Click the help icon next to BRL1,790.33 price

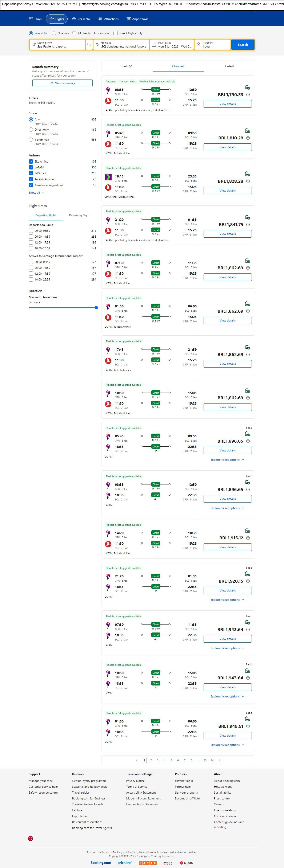coord(248,95)
